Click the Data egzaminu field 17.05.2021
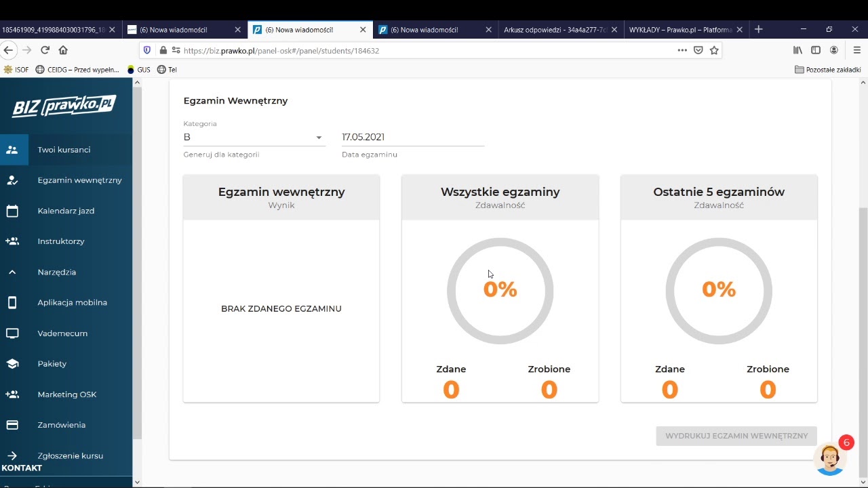 tap(412, 137)
